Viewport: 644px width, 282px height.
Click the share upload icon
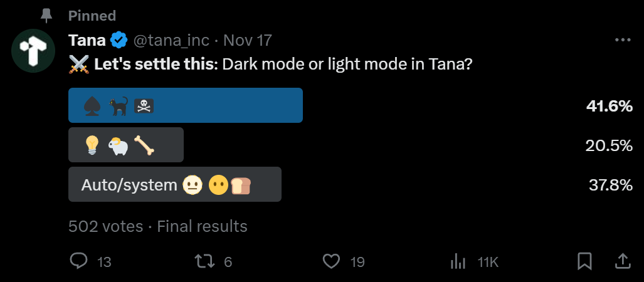point(622,261)
